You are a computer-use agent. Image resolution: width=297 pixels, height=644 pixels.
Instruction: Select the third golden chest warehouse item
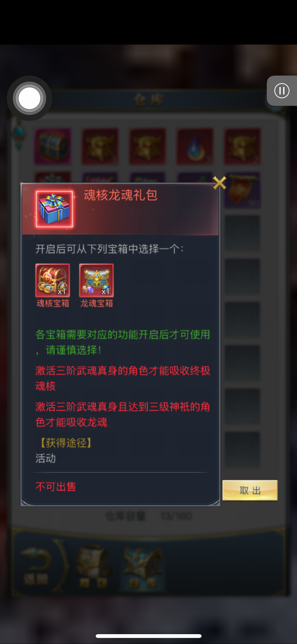(x=147, y=146)
